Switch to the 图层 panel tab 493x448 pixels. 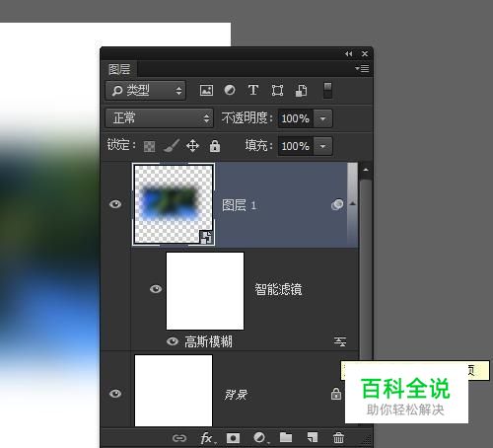tap(119, 69)
